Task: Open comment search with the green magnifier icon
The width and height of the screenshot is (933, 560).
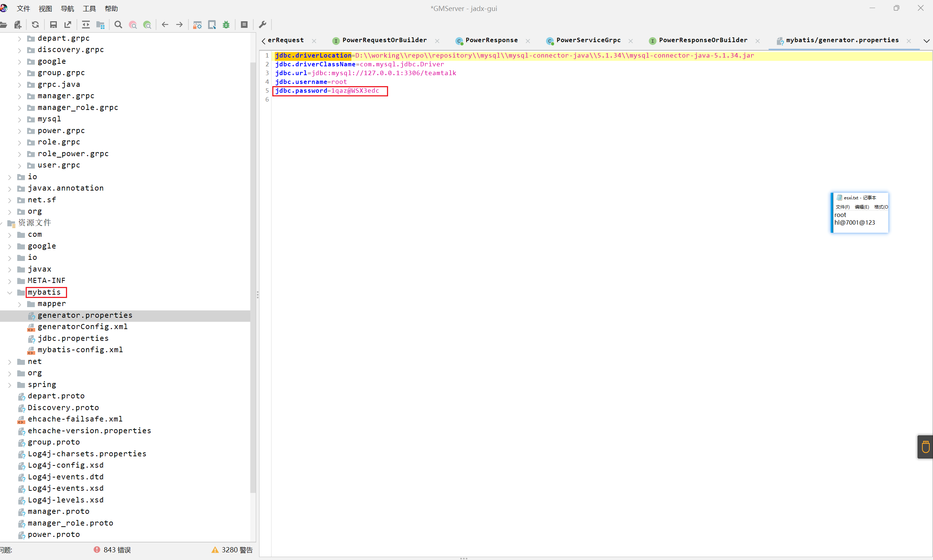Action: (x=147, y=25)
